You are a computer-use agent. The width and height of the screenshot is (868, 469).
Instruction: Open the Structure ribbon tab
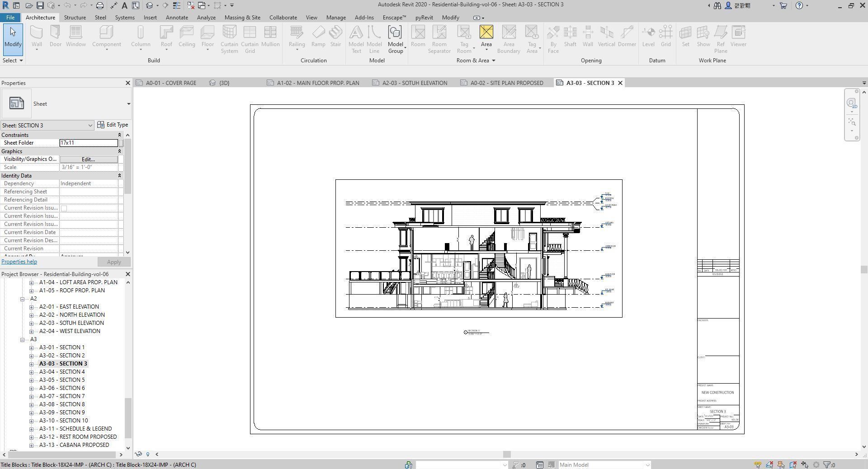[75, 18]
